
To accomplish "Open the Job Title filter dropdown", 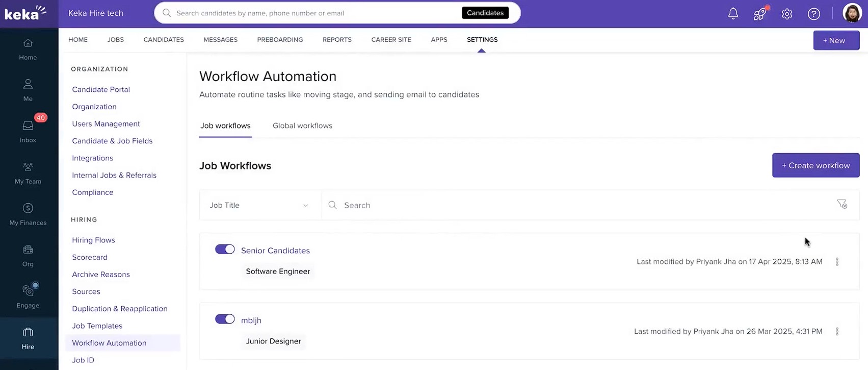I will pyautogui.click(x=260, y=205).
